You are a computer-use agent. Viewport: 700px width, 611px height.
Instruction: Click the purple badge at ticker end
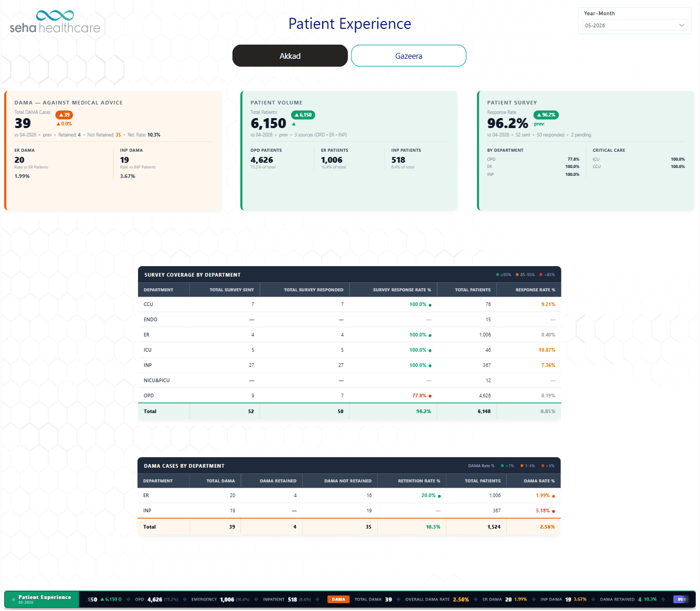[681, 599]
